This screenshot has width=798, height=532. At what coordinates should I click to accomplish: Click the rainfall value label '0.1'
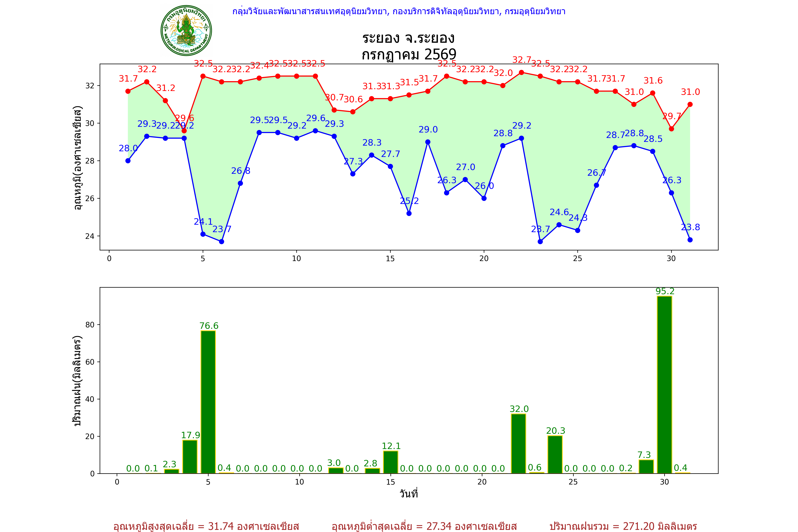[151, 468]
